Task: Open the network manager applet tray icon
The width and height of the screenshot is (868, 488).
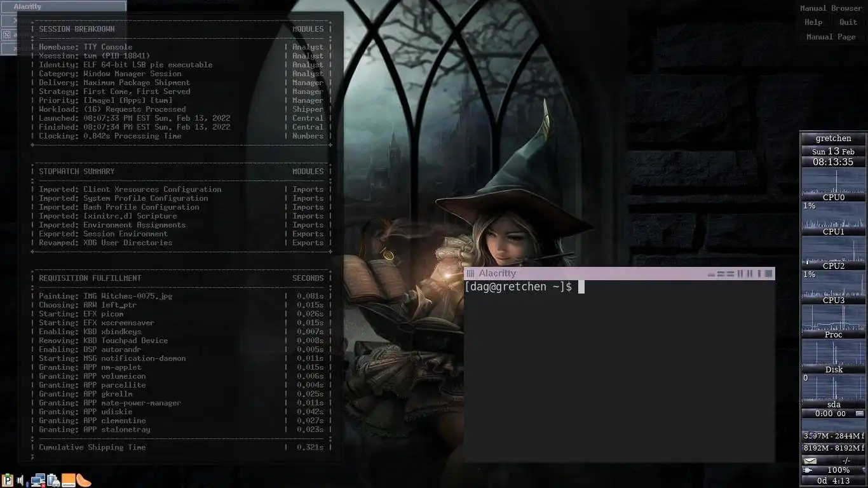Action: (x=37, y=480)
